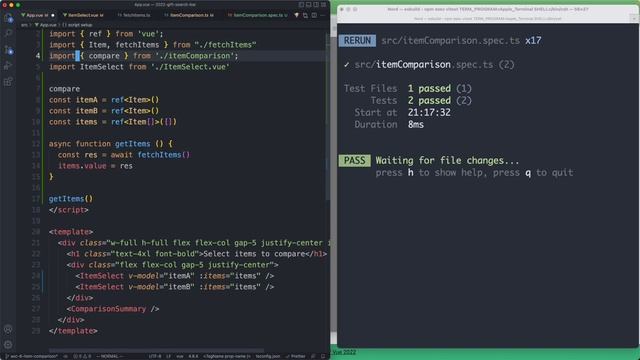Open errors and warnings count in status bar
The image size is (640, 360).
[x=82, y=356]
